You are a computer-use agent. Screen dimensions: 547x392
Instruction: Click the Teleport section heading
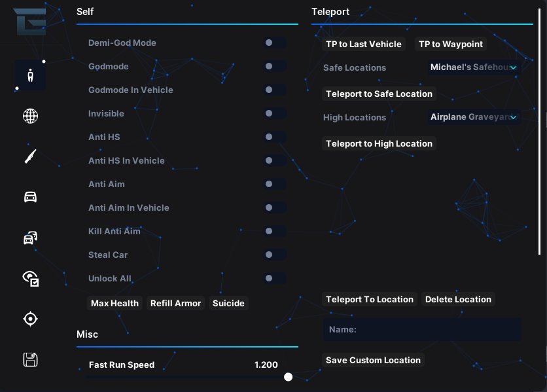click(x=330, y=12)
